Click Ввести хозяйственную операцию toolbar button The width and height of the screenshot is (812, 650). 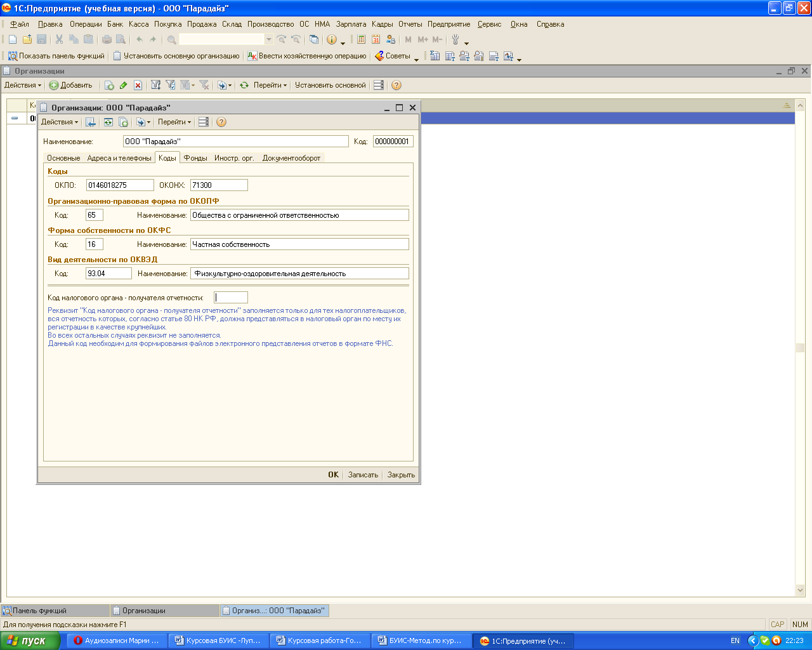pos(307,56)
